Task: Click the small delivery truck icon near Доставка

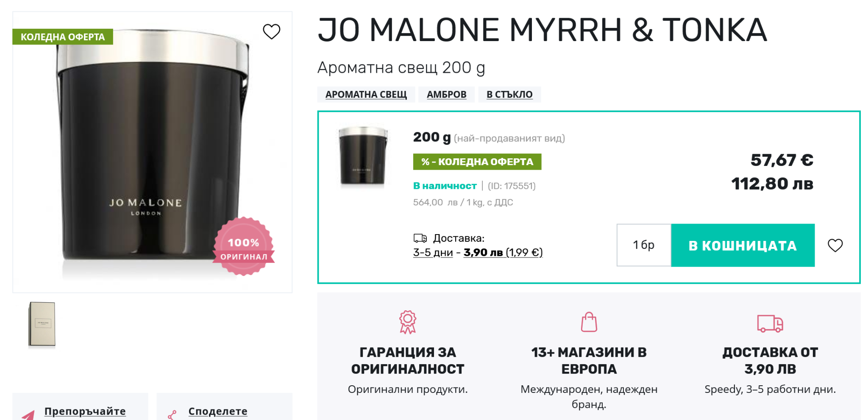Action: tap(420, 238)
